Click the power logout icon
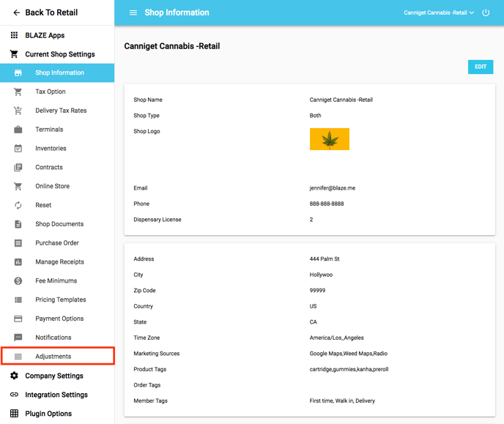The image size is (504, 424). (x=486, y=12)
